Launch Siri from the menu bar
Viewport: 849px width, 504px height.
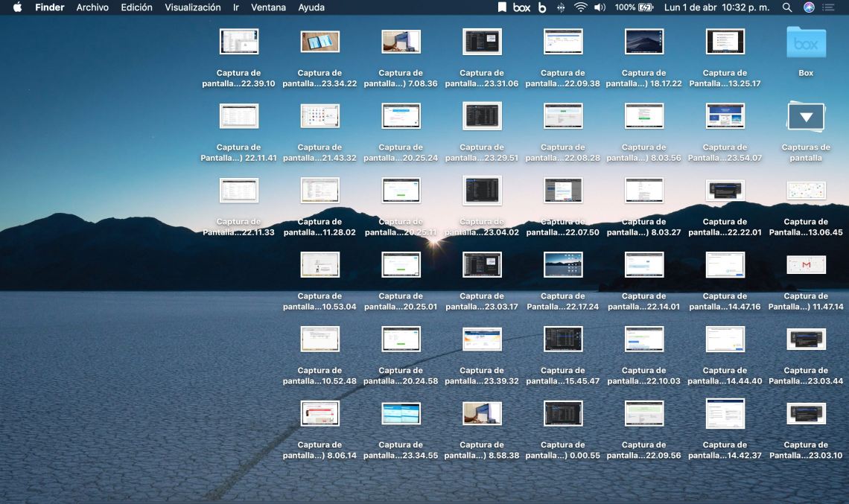click(809, 7)
